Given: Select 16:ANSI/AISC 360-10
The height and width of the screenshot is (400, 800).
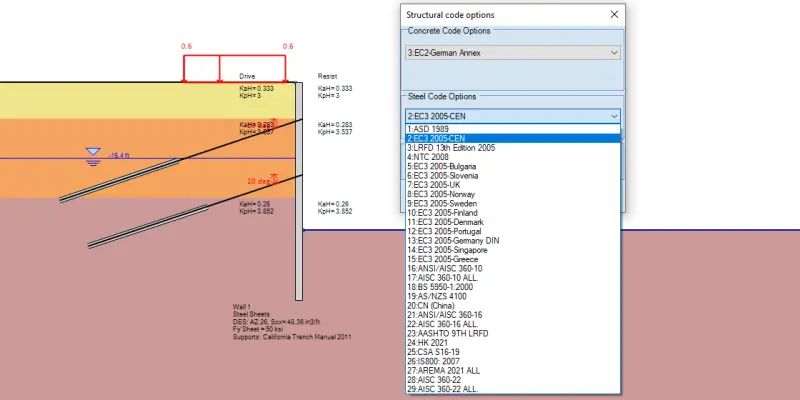Looking at the screenshot, I should pos(513,268).
